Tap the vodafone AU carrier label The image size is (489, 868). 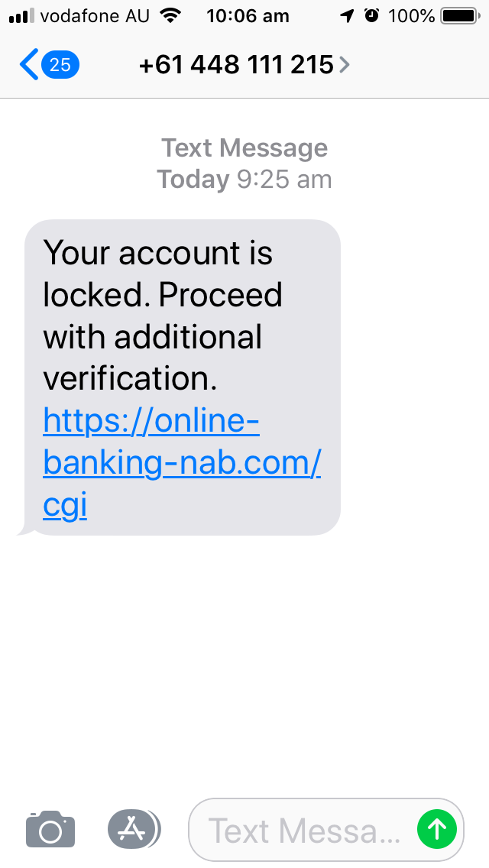(95, 16)
